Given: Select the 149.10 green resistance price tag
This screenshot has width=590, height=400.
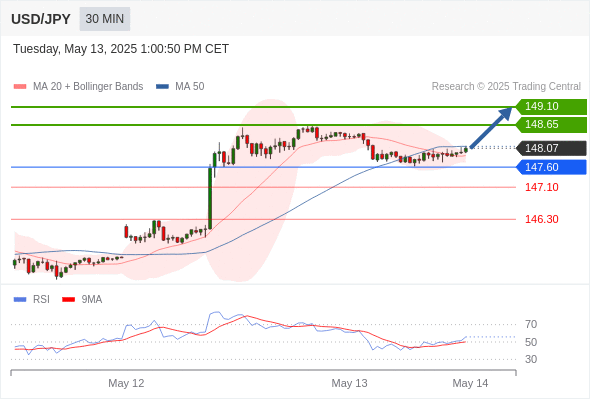Looking at the screenshot, I should pyautogui.click(x=551, y=106).
